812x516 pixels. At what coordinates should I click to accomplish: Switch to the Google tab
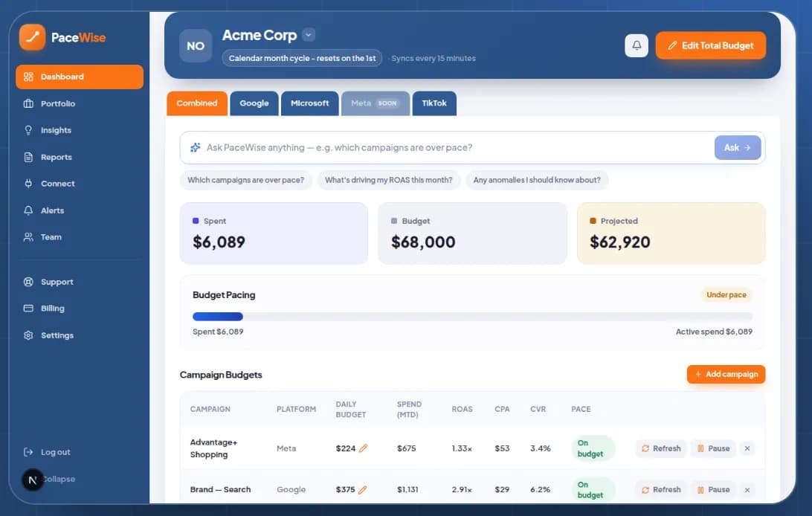click(254, 103)
